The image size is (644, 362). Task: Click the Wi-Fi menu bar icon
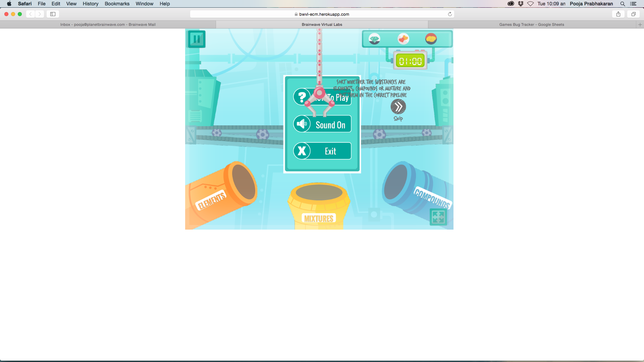coord(530,4)
